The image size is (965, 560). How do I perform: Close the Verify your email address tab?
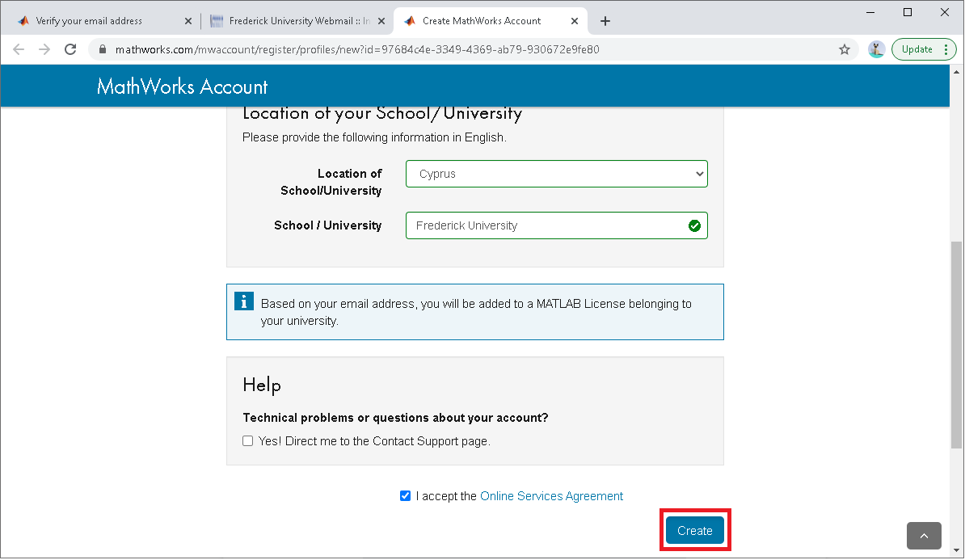coord(188,21)
